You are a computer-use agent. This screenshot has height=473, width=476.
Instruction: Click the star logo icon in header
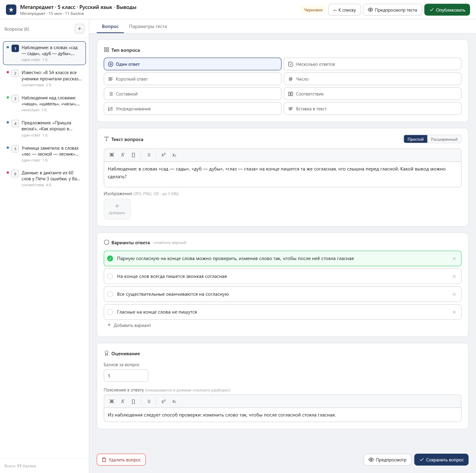coord(11,10)
